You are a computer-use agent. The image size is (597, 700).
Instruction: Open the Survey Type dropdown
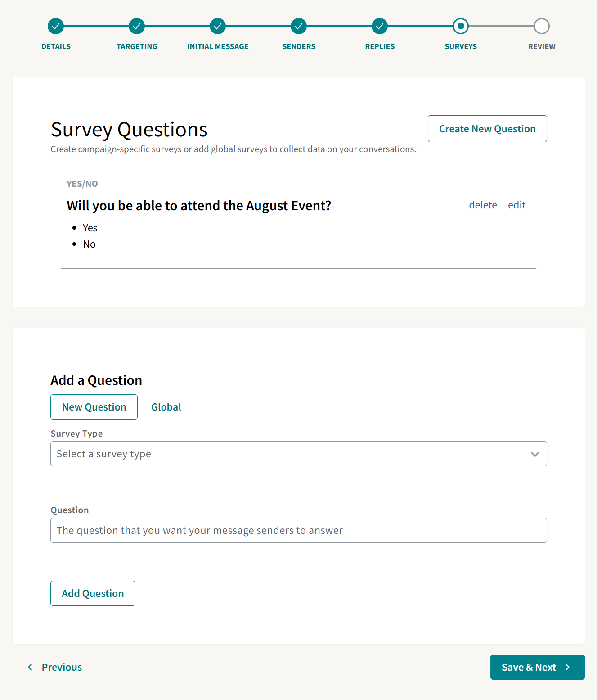(299, 454)
